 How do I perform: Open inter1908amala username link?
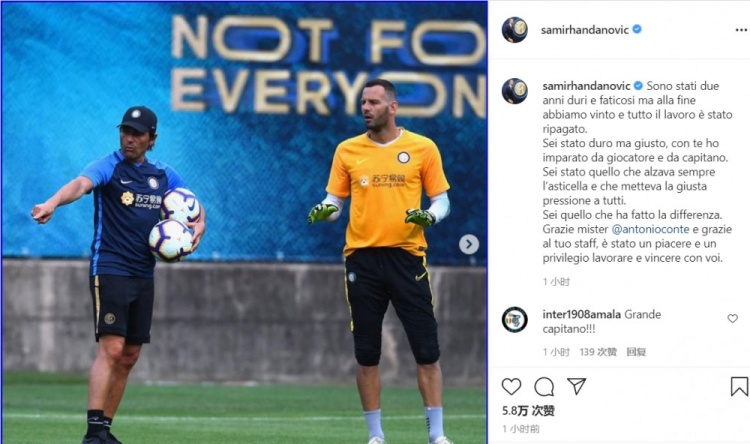(582, 314)
